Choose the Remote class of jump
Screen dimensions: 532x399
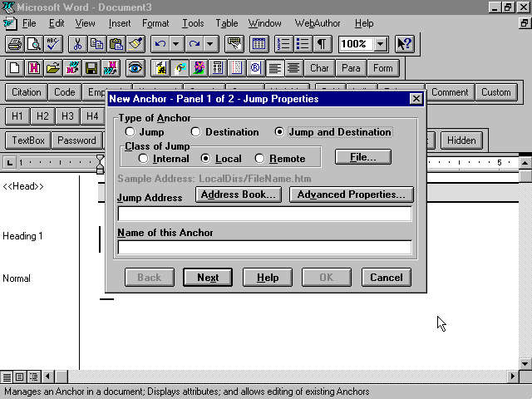click(260, 159)
